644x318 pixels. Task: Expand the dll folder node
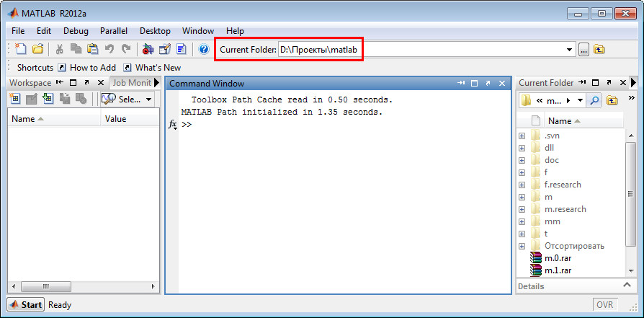click(x=522, y=148)
